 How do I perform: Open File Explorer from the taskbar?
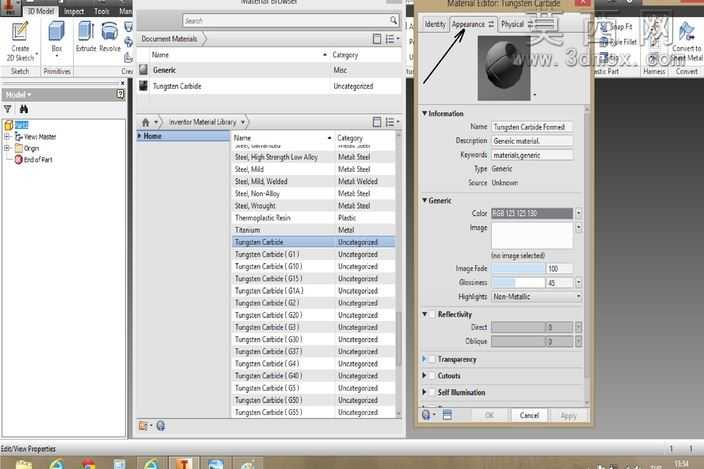click(24, 464)
